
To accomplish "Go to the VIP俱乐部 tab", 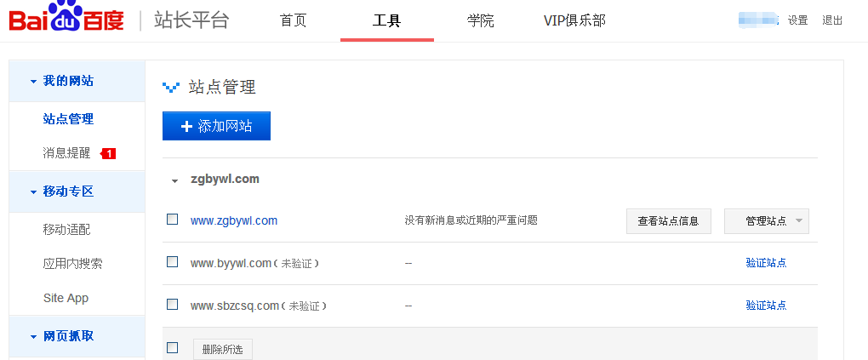I will point(574,21).
